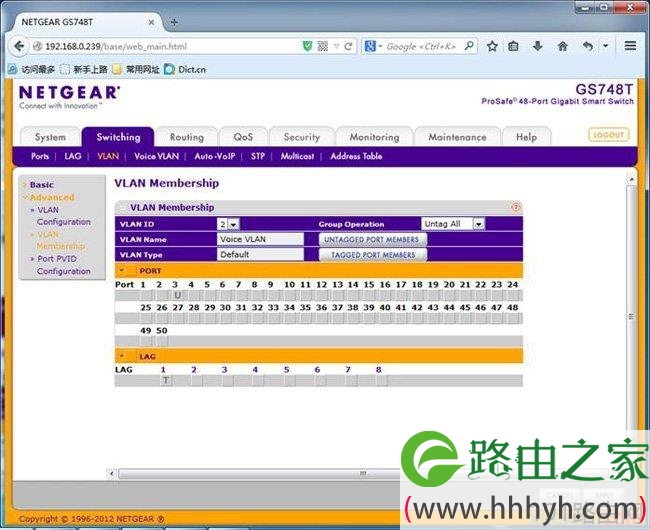The height and width of the screenshot is (530, 650).
Task: Open the Ports submenu
Action: pyautogui.click(x=40, y=156)
